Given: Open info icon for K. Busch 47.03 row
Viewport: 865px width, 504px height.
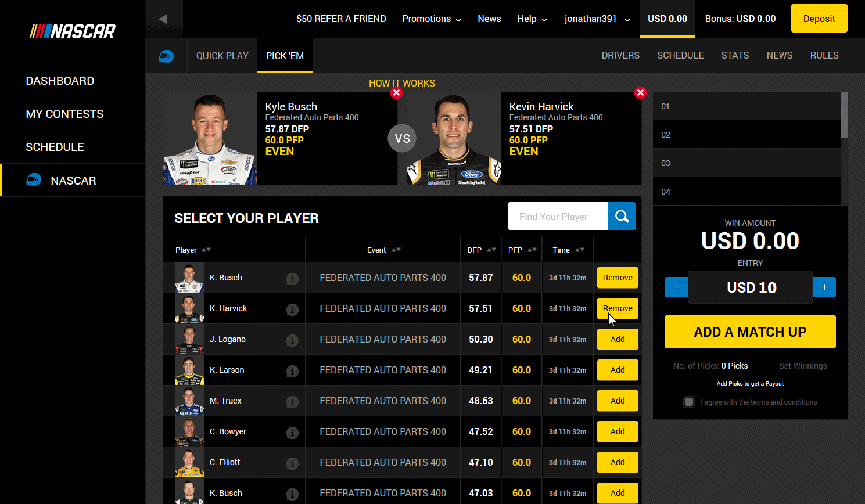Looking at the screenshot, I should pos(292,495).
